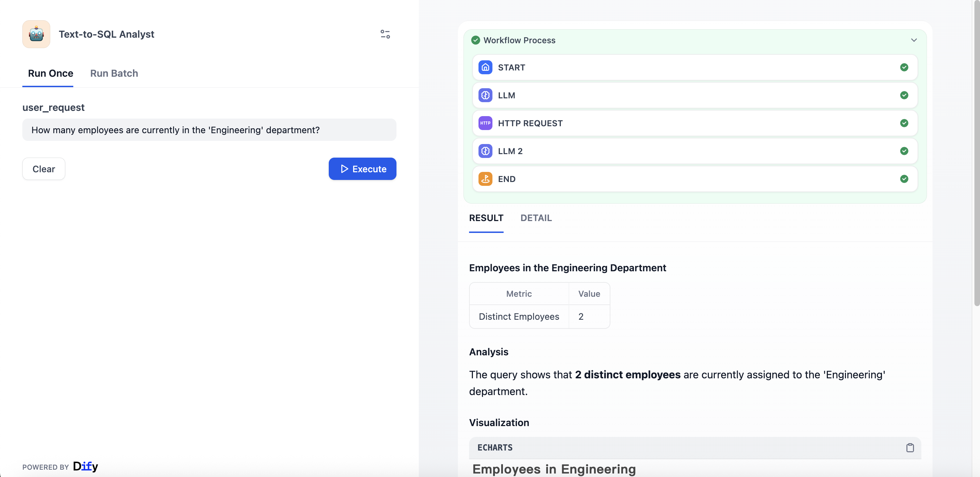Switch to the Run Batch tab

(114, 73)
